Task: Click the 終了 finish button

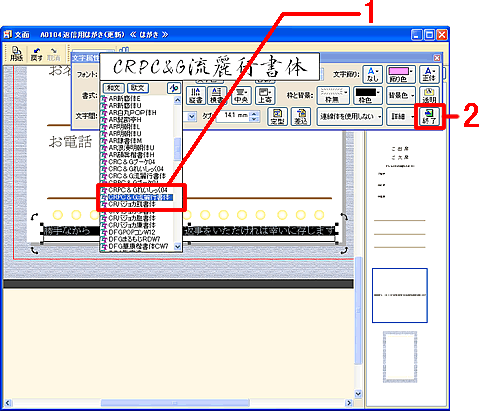Action: tap(429, 116)
